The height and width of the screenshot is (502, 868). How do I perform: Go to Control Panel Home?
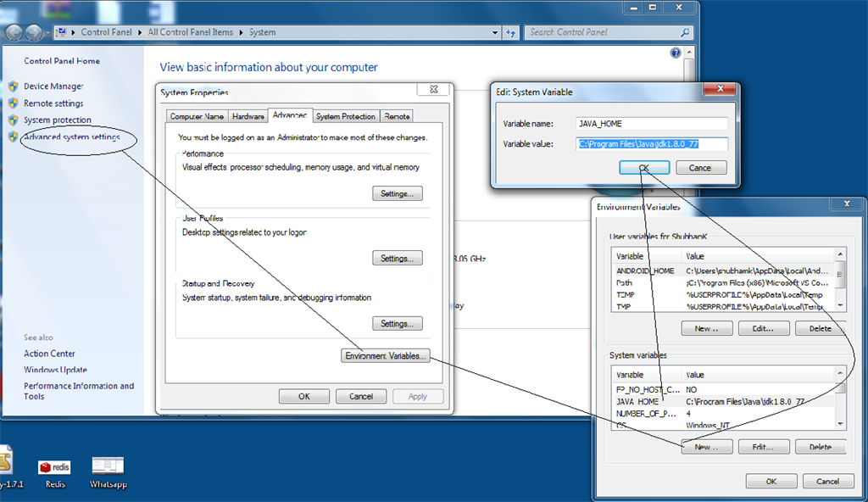61,61
